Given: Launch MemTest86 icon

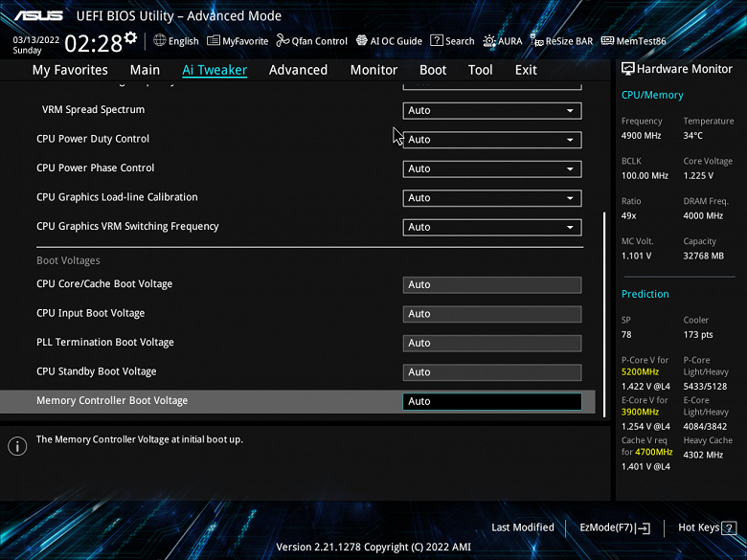Looking at the screenshot, I should 607,41.
